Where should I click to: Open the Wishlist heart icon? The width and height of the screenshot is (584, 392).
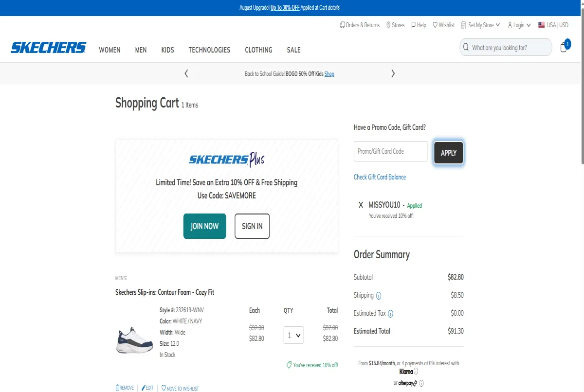436,25
